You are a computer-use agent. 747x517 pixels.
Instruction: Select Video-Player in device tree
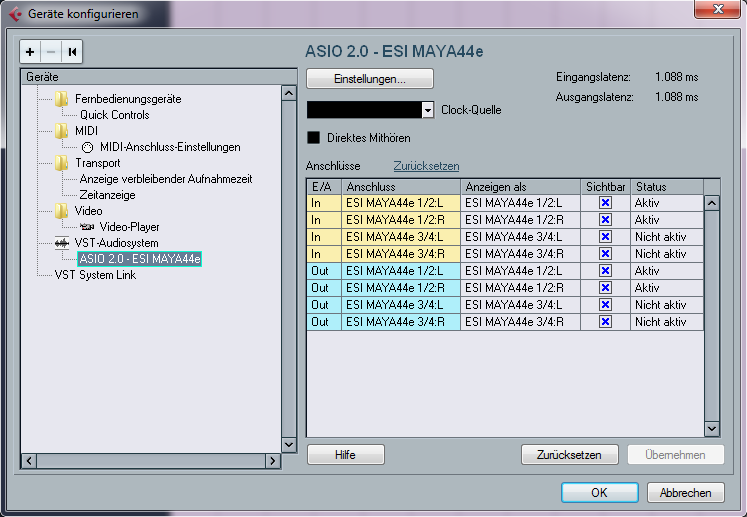[129, 227]
